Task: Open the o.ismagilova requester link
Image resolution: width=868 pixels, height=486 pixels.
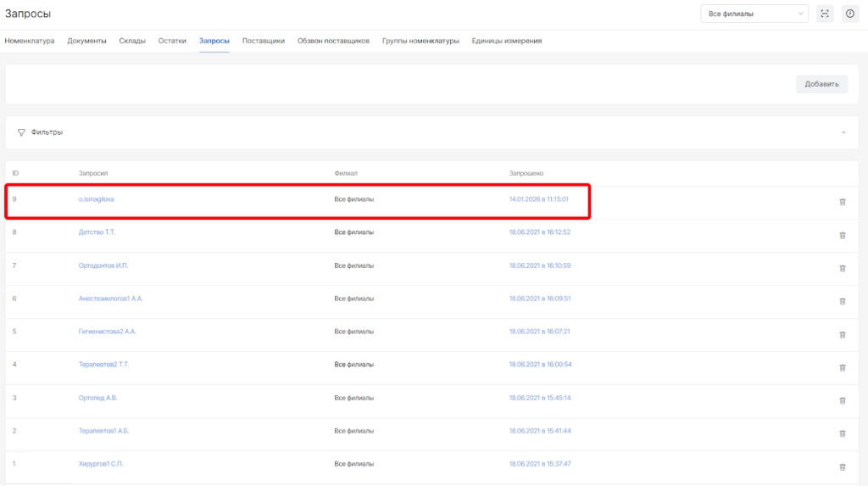Action: (x=97, y=199)
